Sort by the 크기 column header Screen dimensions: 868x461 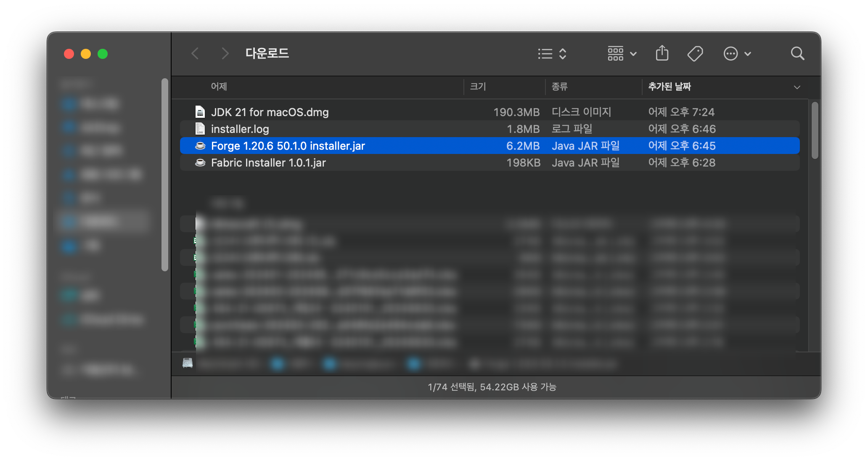click(x=478, y=87)
